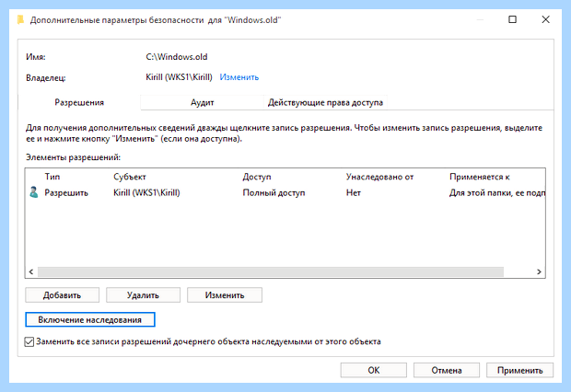Image resolution: width=571 pixels, height=392 pixels.
Task: Click the C:\Windows.old path text
Action: (176, 57)
